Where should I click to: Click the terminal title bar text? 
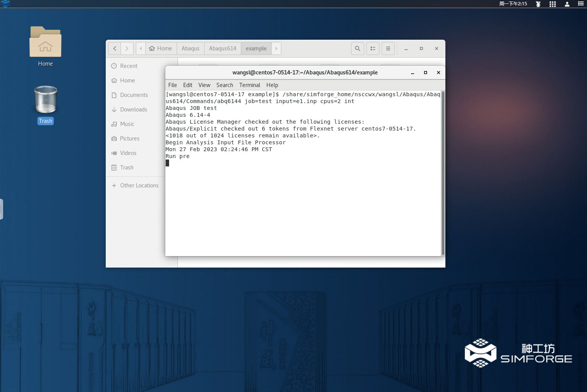click(x=305, y=73)
